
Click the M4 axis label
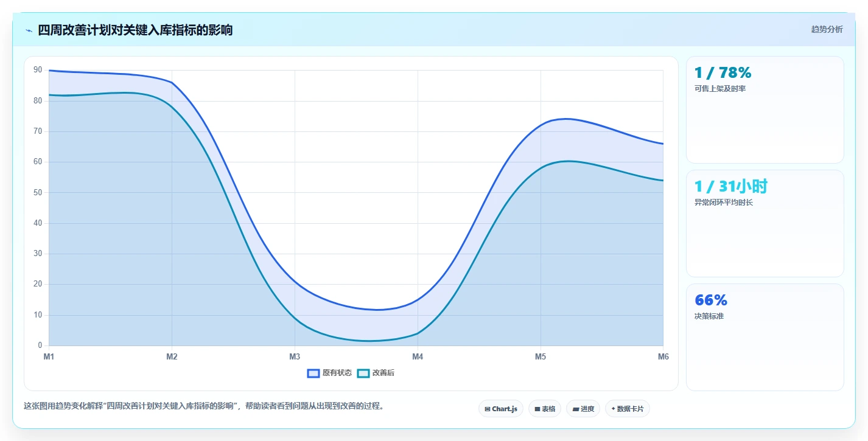[x=418, y=357]
